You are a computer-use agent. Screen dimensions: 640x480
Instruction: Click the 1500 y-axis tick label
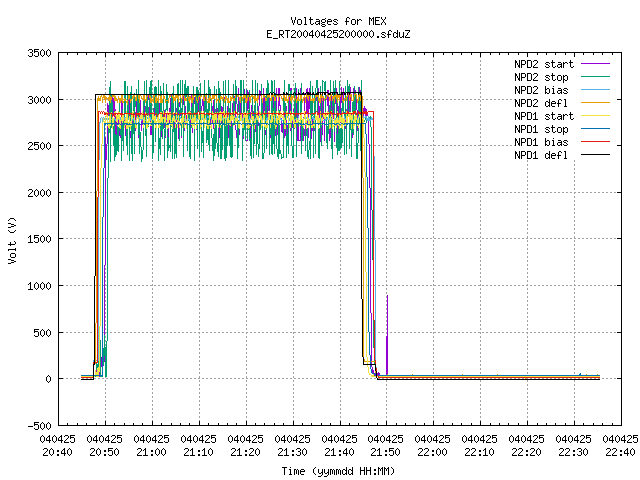40,239
